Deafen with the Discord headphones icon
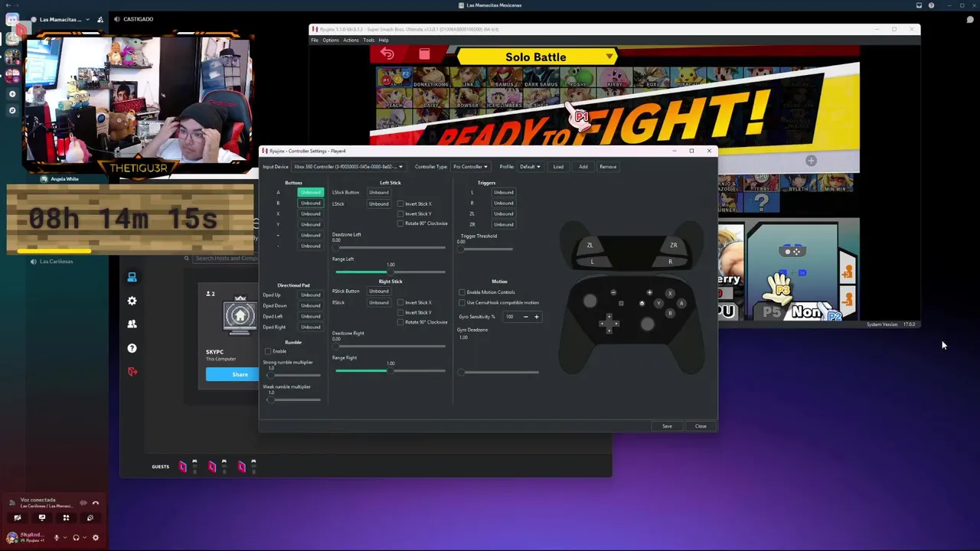 coord(75,538)
